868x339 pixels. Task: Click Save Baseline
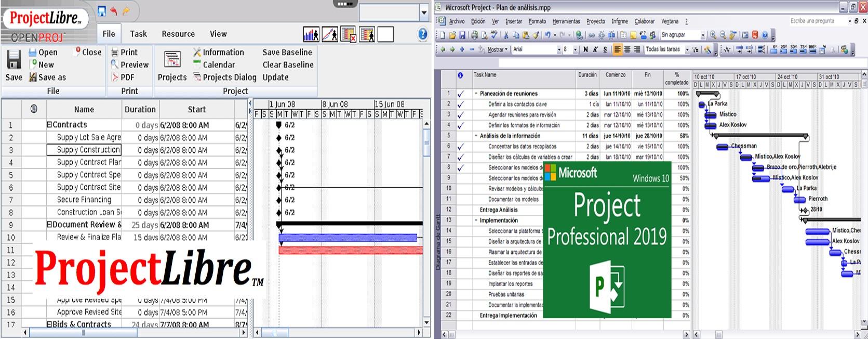[287, 53]
